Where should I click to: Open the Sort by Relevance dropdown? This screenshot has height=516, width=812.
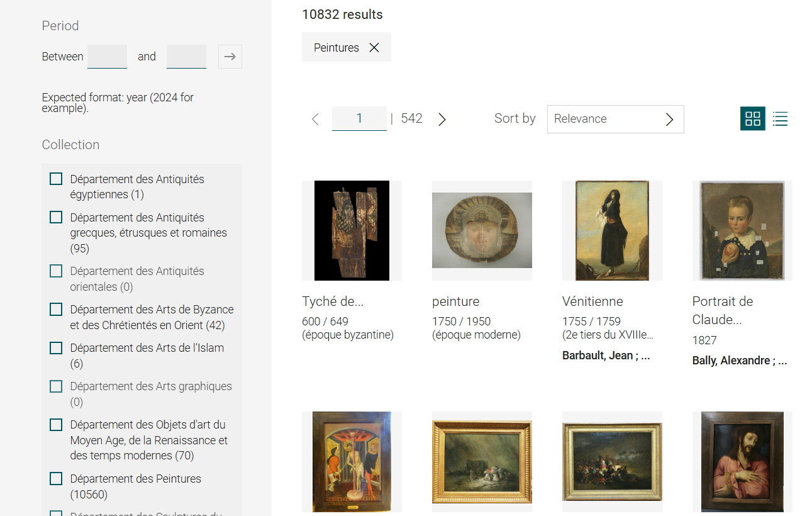tap(615, 119)
